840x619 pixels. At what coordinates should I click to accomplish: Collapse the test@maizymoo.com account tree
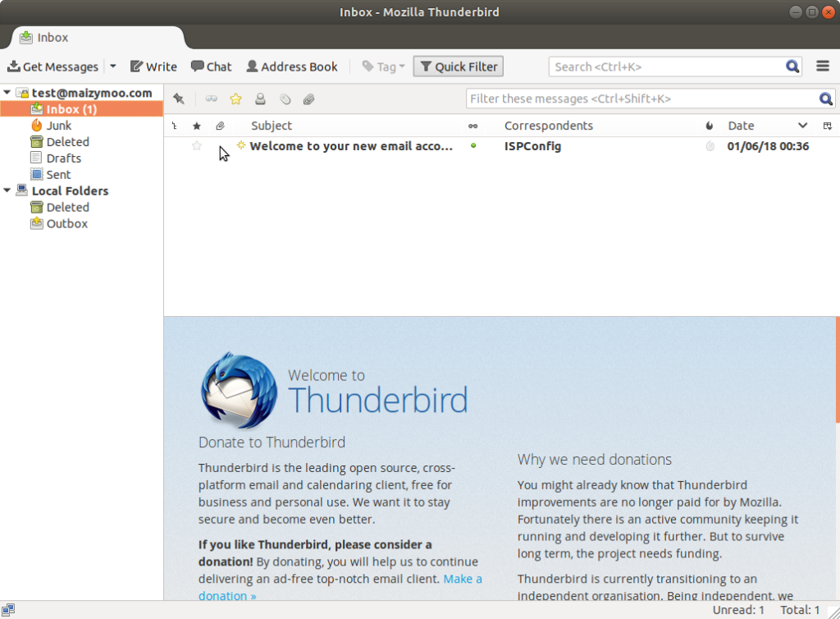click(7, 93)
